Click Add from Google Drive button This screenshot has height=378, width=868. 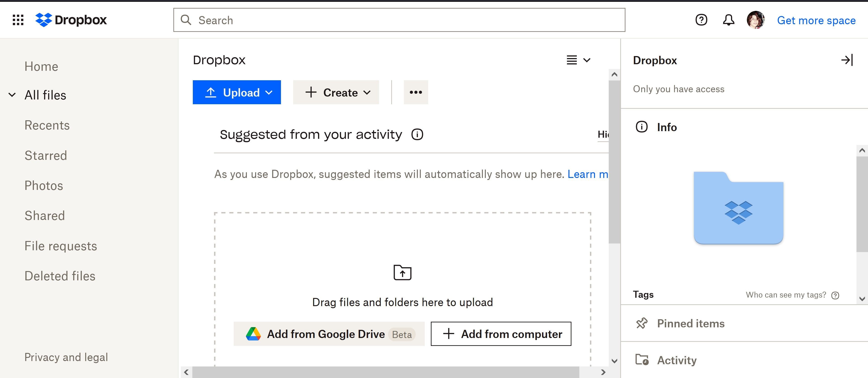[x=329, y=334]
